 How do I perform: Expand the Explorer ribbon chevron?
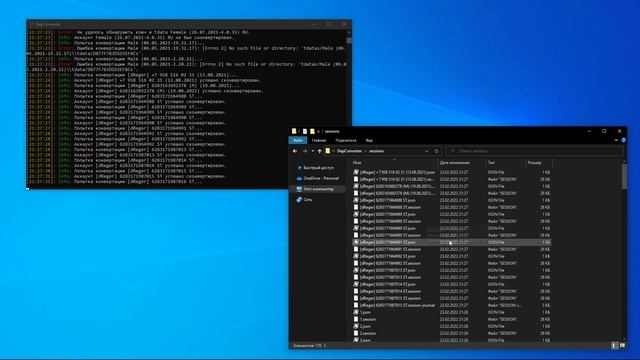click(616, 140)
